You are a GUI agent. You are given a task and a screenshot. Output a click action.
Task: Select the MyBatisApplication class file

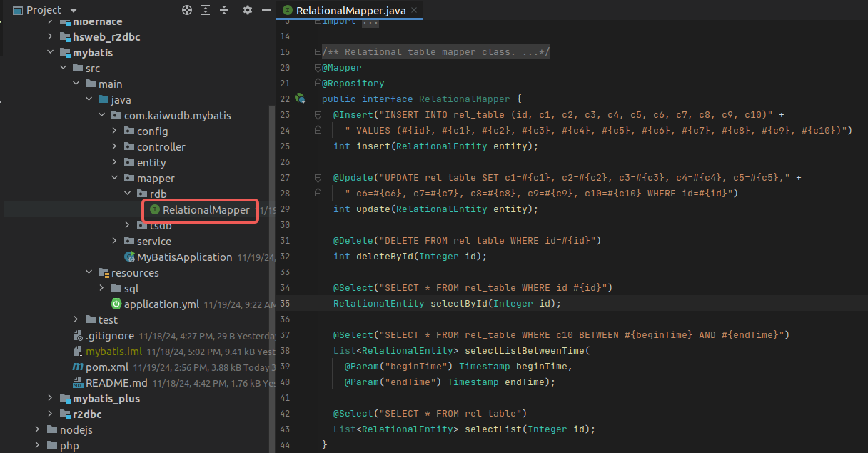tap(184, 257)
